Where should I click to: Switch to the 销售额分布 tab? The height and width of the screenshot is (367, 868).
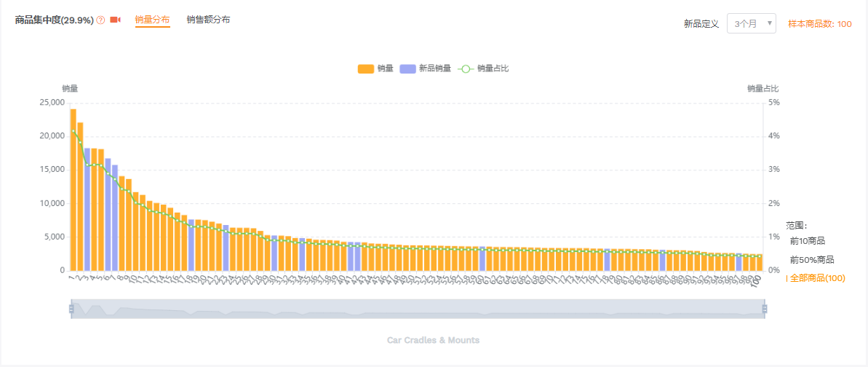208,20
